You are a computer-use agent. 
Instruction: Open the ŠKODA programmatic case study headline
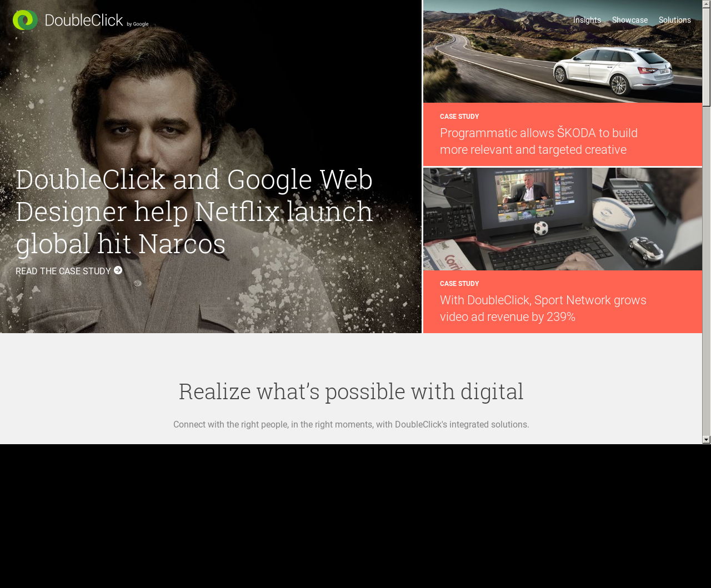538,142
